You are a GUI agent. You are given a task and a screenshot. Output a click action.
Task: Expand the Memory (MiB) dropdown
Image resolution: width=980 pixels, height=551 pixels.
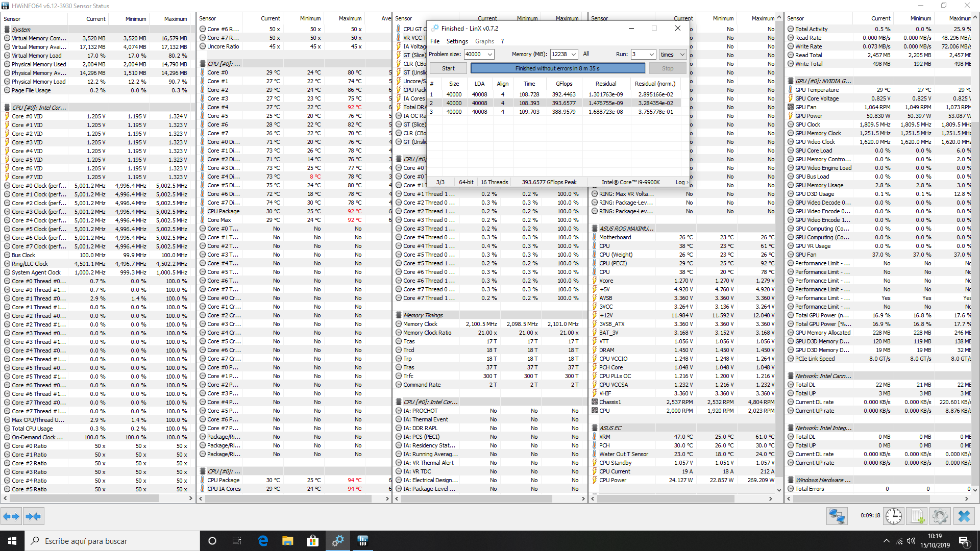click(574, 54)
